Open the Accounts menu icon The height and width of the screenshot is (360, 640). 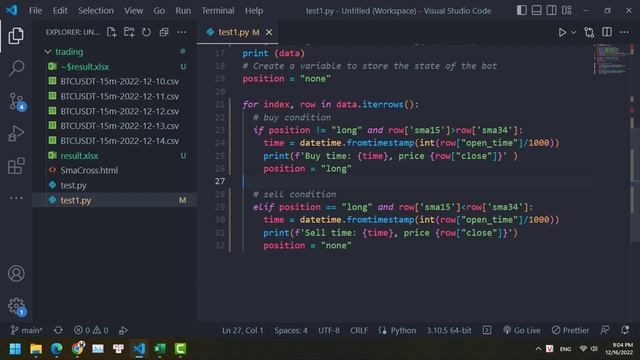[16, 273]
